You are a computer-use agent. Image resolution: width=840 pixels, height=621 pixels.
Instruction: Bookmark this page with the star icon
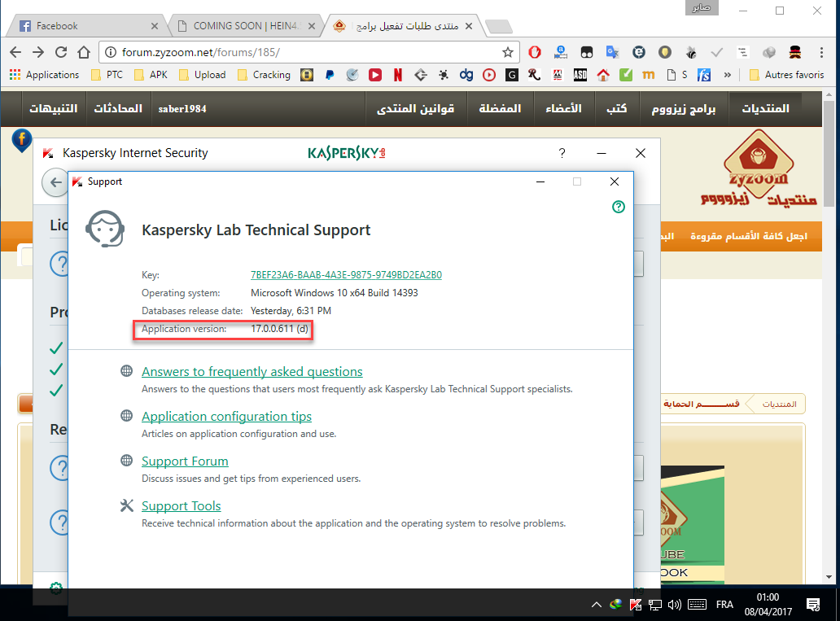click(507, 52)
